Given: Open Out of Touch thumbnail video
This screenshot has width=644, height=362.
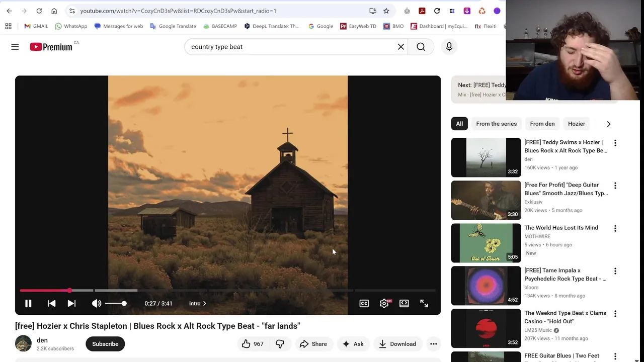Looking at the screenshot, I should [x=486, y=243].
